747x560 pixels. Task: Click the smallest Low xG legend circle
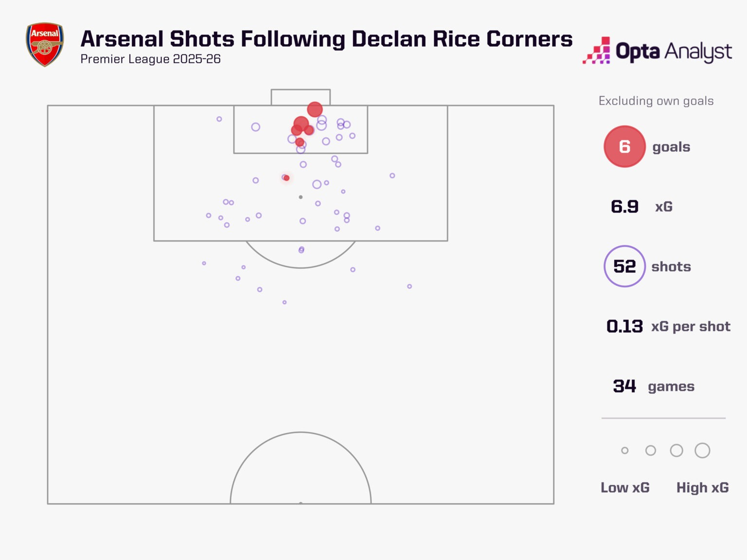(x=624, y=451)
